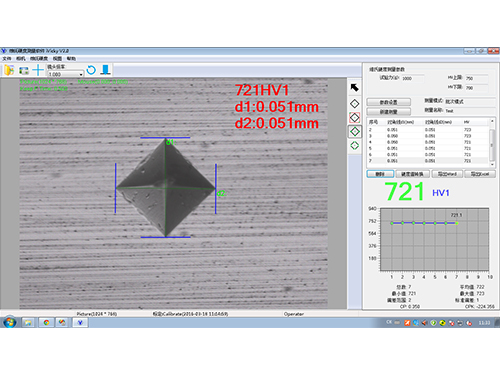Select the diamond tool with green corner dots
Screen dimensions: 500x375
pos(354,131)
